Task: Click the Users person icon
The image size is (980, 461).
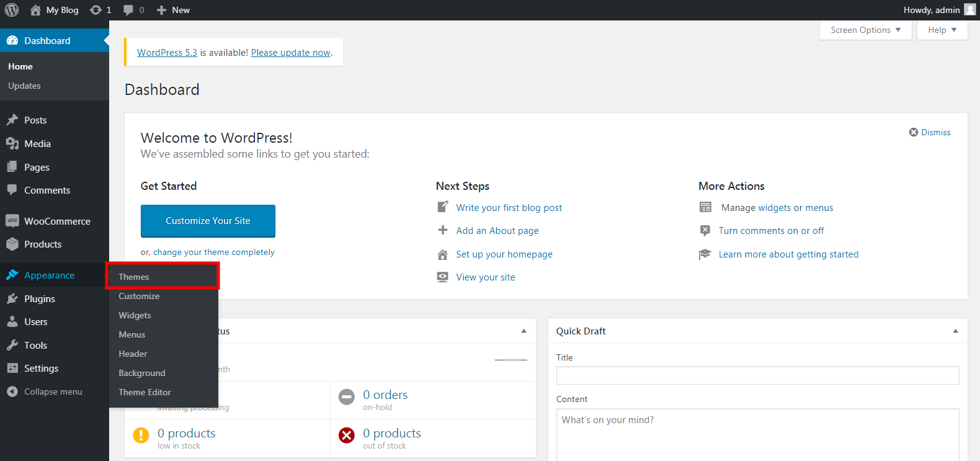Action: 12,321
